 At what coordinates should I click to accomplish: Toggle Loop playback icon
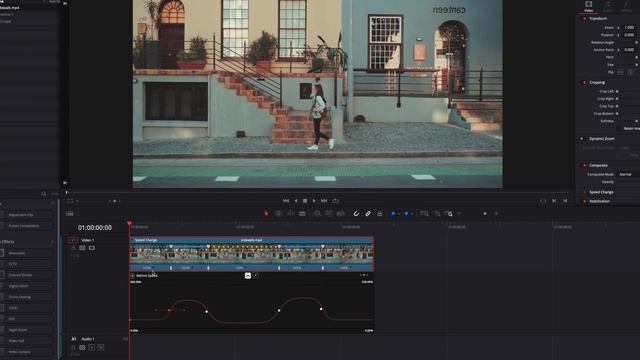[336, 201]
